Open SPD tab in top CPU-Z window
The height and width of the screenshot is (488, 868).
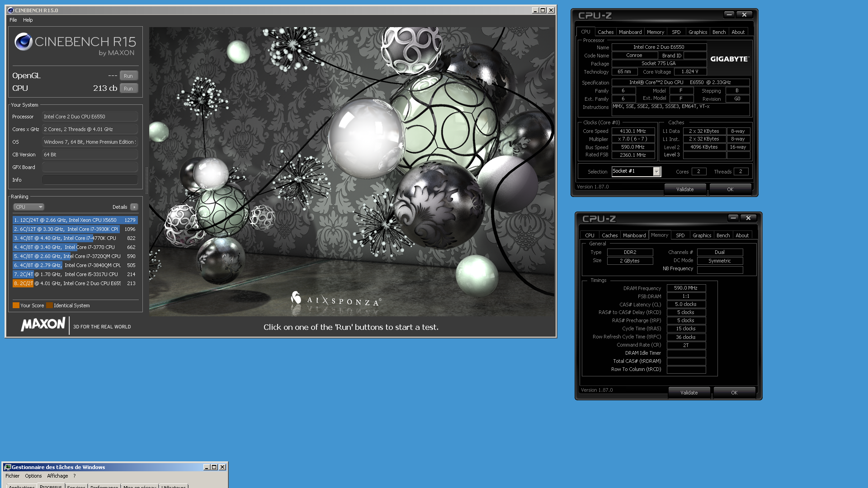[x=676, y=32]
